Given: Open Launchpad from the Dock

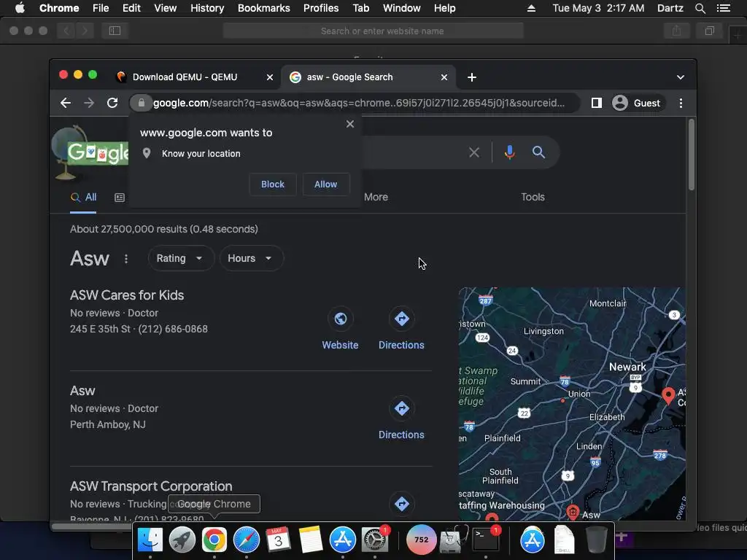Looking at the screenshot, I should pos(182,540).
